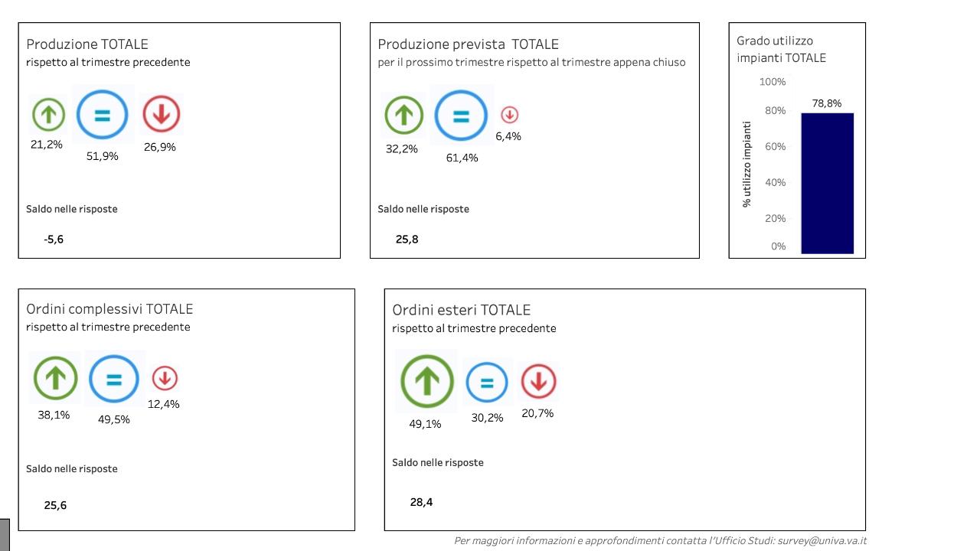
Task: Click green up arrow in Ordini complessivi
Action: tap(55, 378)
